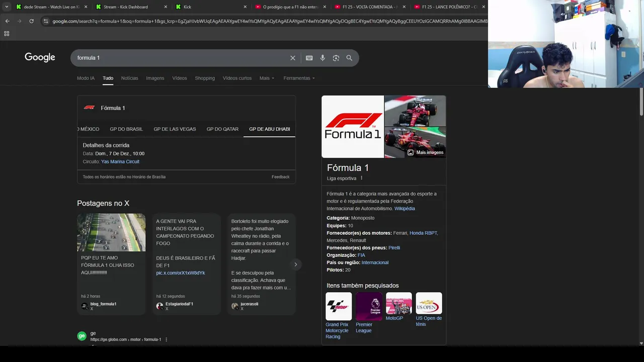Click the Google logo

pos(40,57)
